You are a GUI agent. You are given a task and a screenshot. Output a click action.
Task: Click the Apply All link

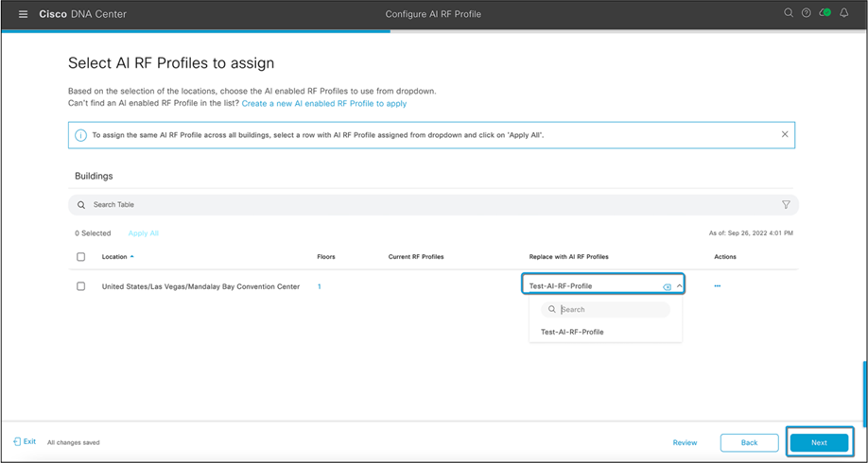(144, 233)
